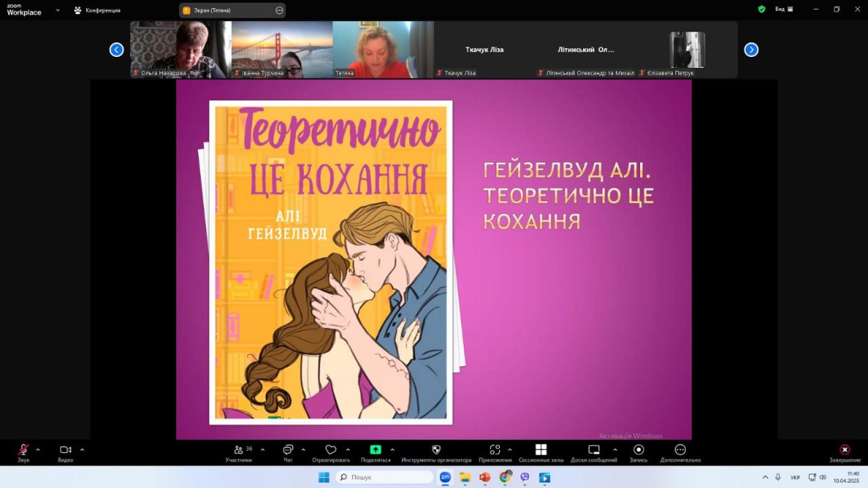This screenshot has height=488, width=868.
Task: Click the green encryption shield icon
Action: [762, 9]
